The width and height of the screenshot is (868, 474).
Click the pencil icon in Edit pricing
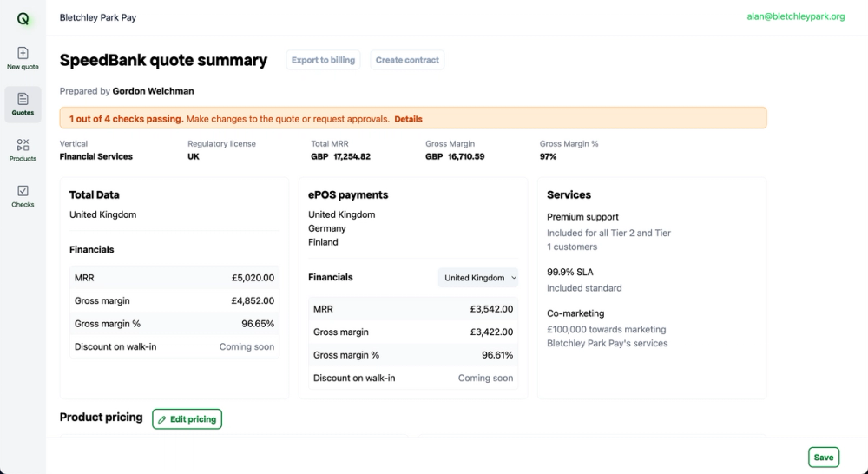pos(161,419)
